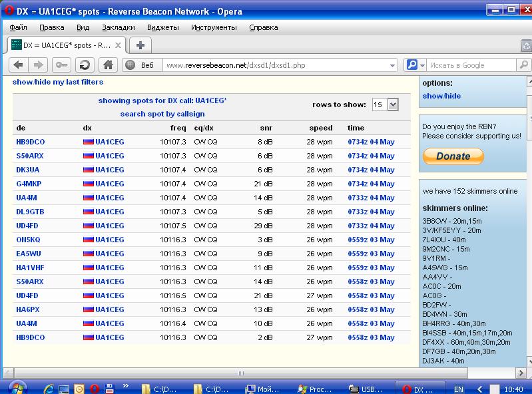Click the Forward navigation arrow
This screenshot has height=394, width=532.
tap(39, 65)
